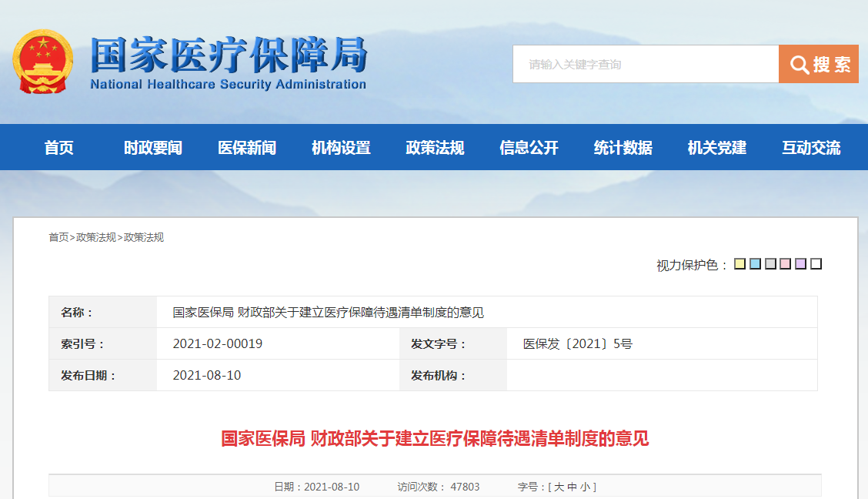Click the red article headline
868x499 pixels.
click(x=435, y=439)
